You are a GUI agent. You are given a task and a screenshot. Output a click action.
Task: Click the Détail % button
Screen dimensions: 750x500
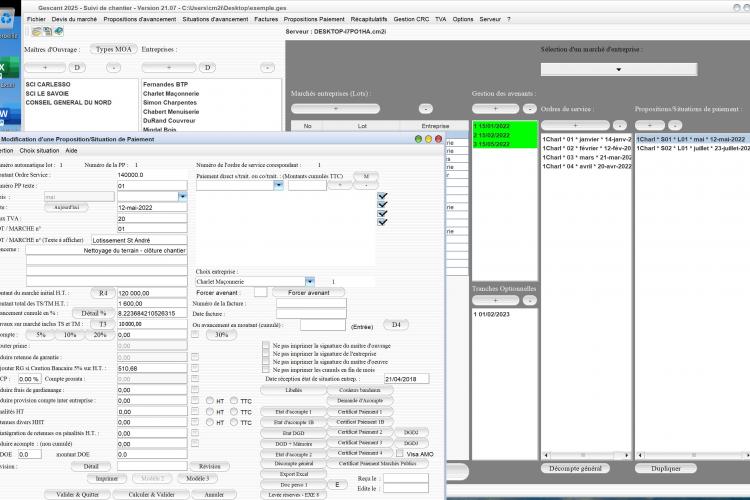coord(94,313)
